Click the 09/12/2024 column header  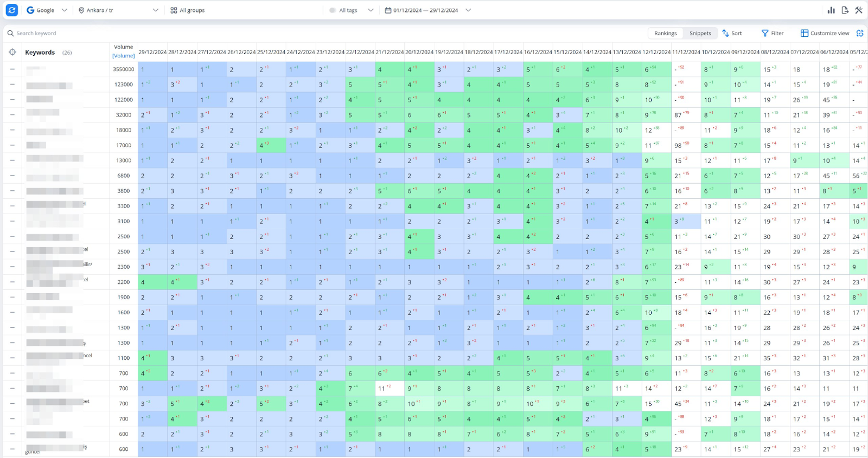pos(745,52)
